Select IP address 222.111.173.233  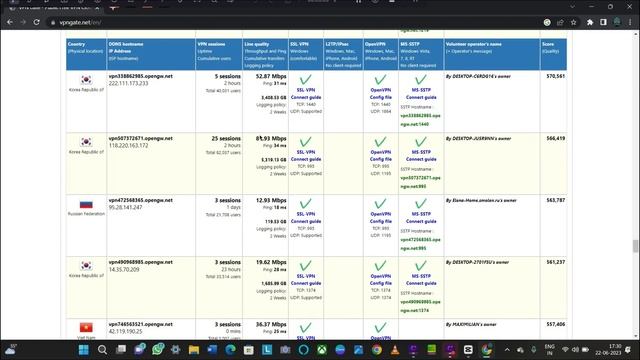129,83
